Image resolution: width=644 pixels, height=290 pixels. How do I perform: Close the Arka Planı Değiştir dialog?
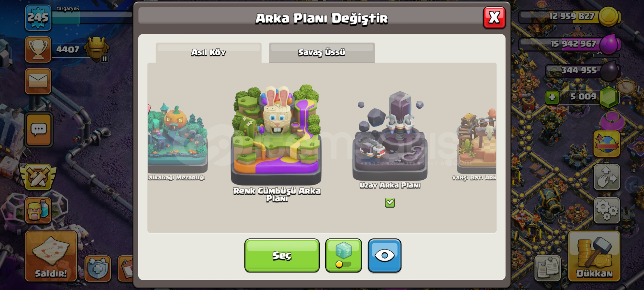494,18
